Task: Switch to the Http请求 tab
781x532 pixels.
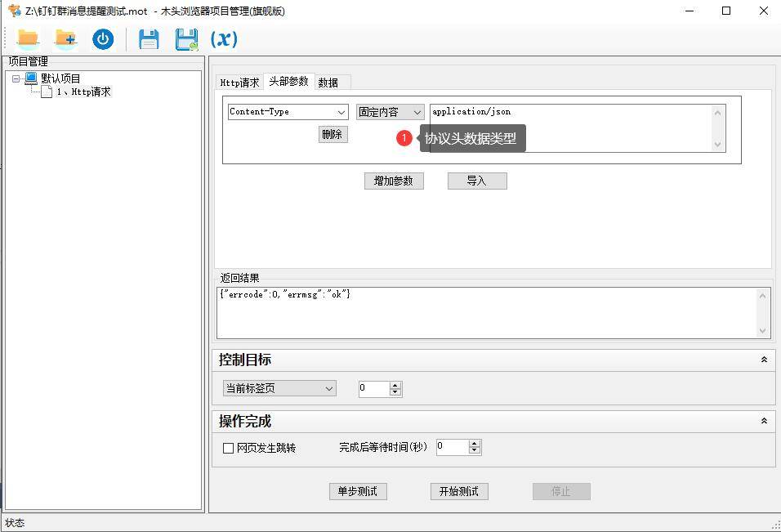Action: [x=239, y=83]
